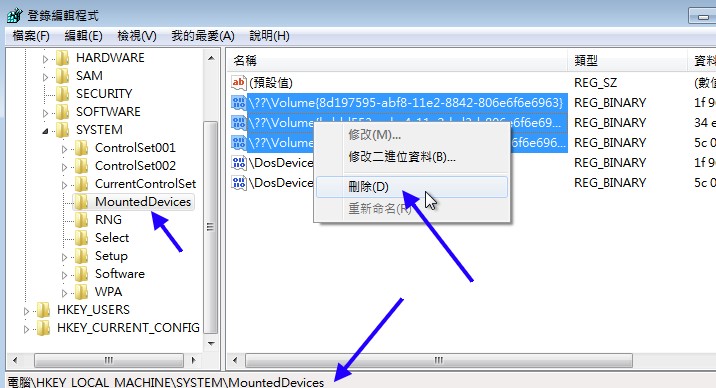Open the 編輯(E) menu
Viewport: 716px width, 388px height.
coord(83,36)
